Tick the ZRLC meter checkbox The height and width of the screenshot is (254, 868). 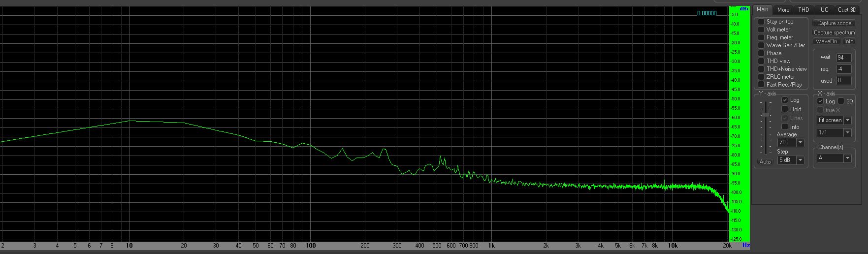click(x=761, y=77)
